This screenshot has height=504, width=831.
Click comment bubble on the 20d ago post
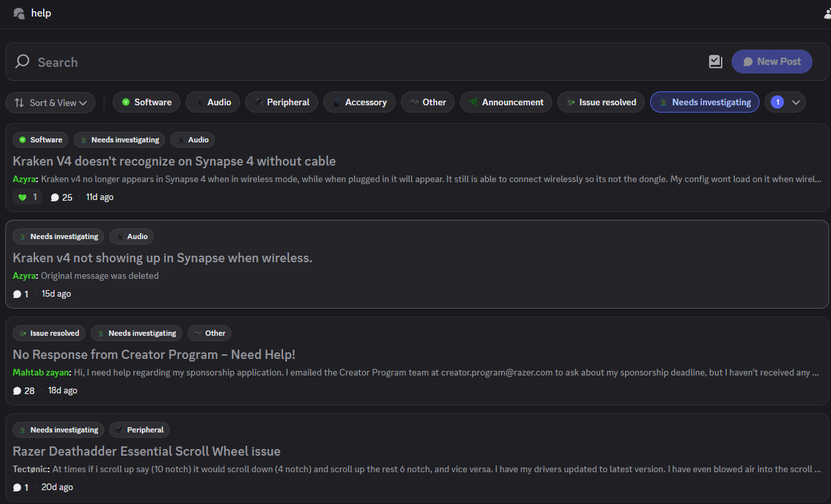17,487
